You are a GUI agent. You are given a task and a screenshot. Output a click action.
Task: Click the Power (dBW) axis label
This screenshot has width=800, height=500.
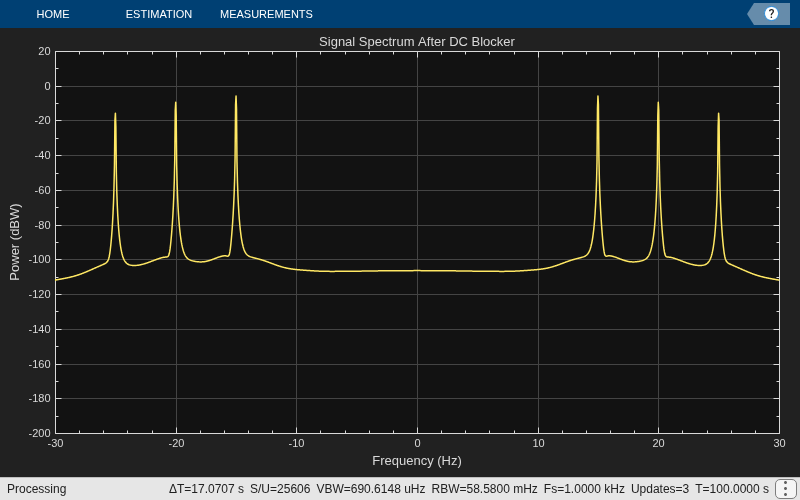click(x=15, y=242)
